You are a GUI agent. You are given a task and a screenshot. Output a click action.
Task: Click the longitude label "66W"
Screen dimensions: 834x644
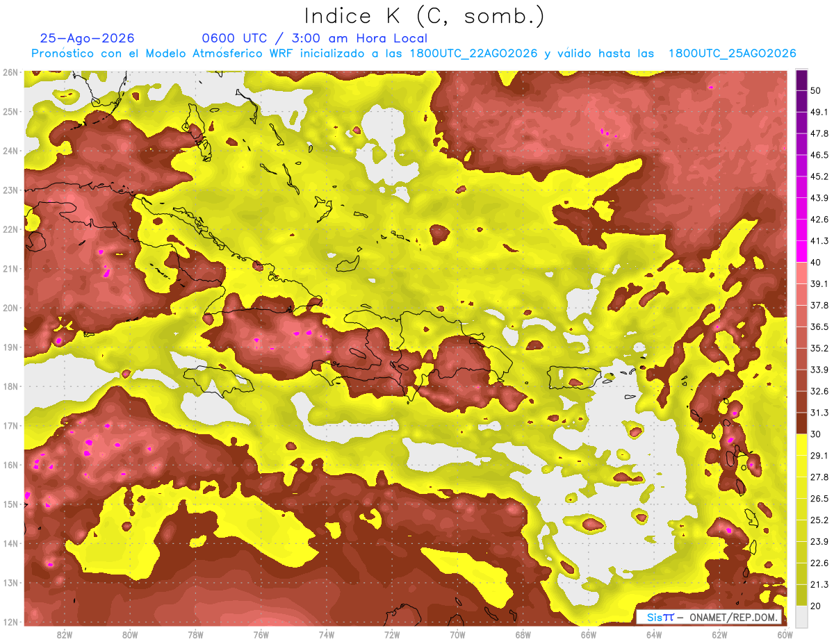[588, 634]
